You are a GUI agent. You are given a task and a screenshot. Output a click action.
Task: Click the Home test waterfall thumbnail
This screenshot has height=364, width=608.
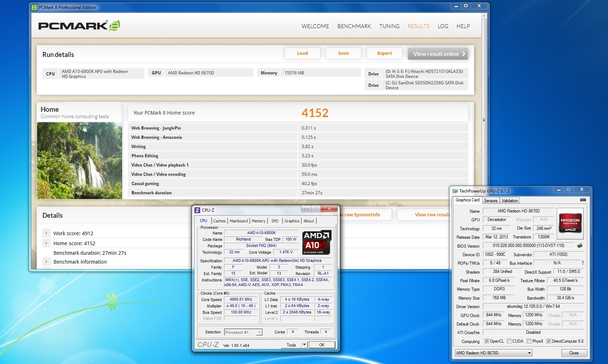pos(79,160)
